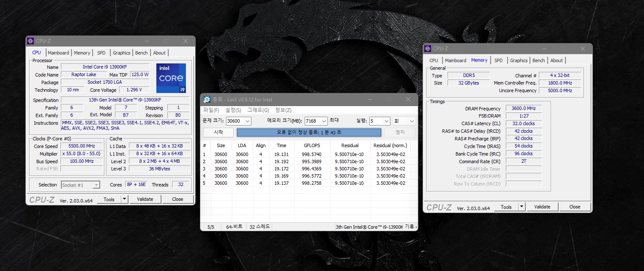
Task: Click Validate in right CPU-Z window
Action: 542,207
